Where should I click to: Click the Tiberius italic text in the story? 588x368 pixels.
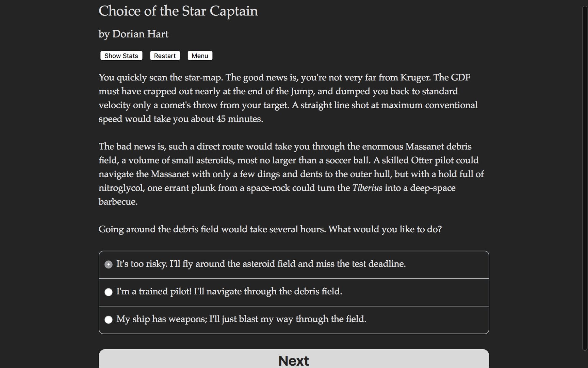point(367,188)
